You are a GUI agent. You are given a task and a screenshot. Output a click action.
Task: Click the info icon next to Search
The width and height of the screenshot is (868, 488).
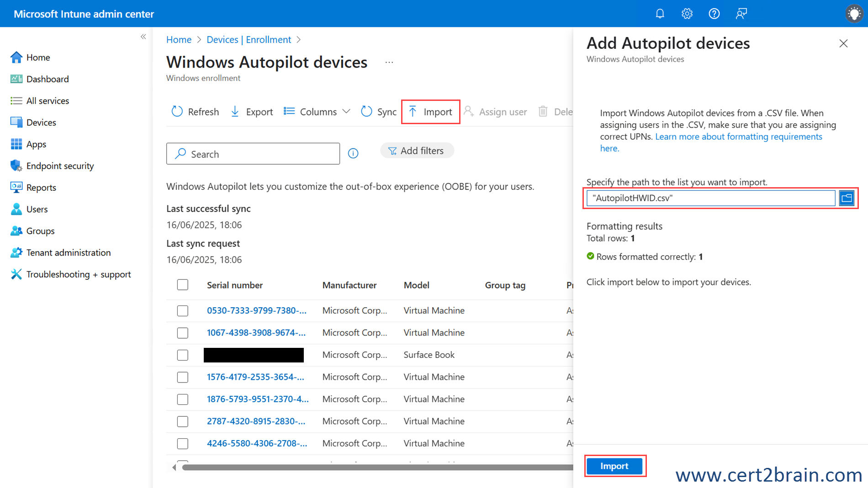(353, 153)
